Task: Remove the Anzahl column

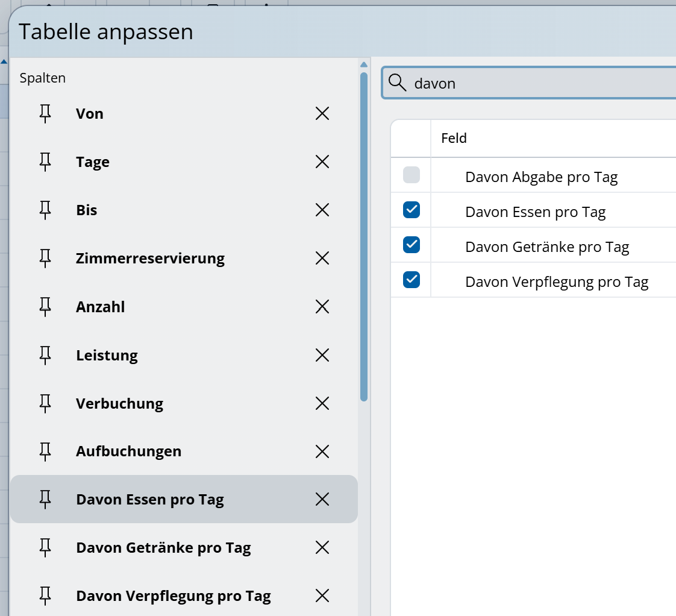Action: (322, 306)
